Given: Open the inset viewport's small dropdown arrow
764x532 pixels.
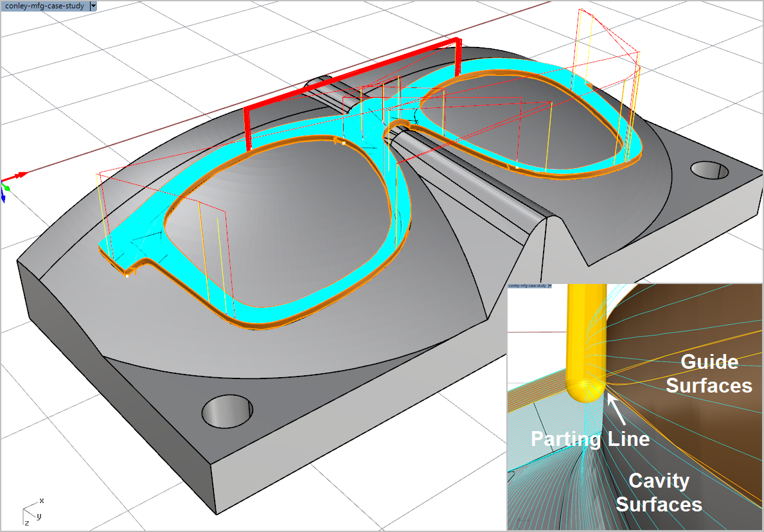Looking at the screenshot, I should 550,286.
